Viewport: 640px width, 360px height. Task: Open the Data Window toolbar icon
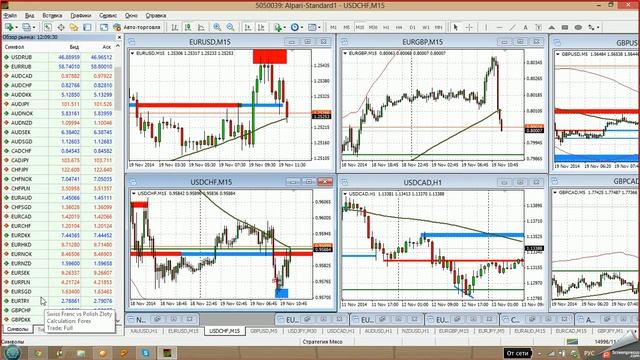pyautogui.click(x=61, y=27)
